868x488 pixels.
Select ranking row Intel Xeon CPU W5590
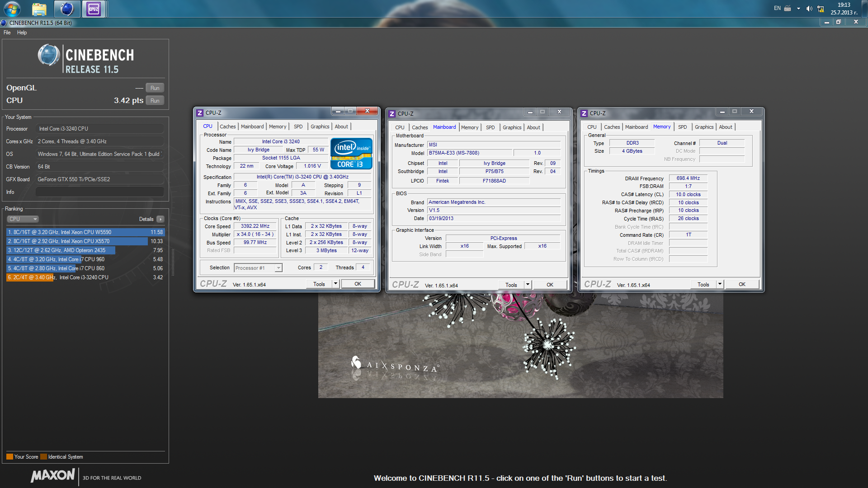click(x=85, y=232)
